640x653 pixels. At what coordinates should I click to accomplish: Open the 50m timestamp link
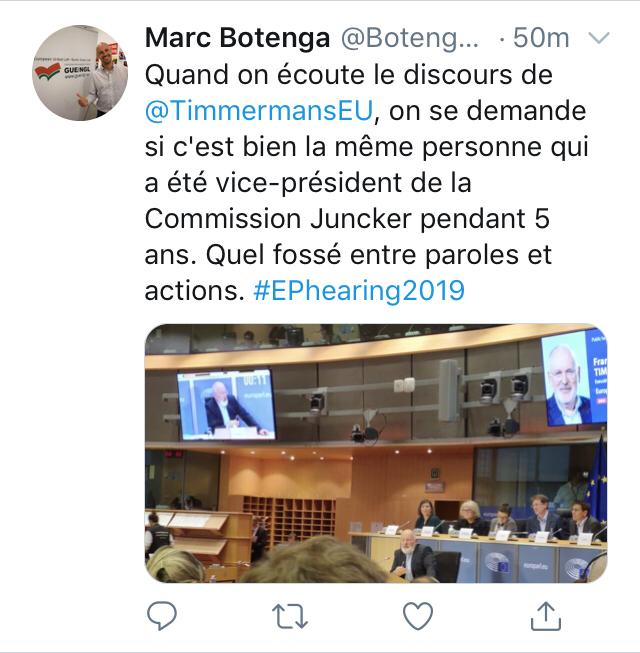coord(540,38)
